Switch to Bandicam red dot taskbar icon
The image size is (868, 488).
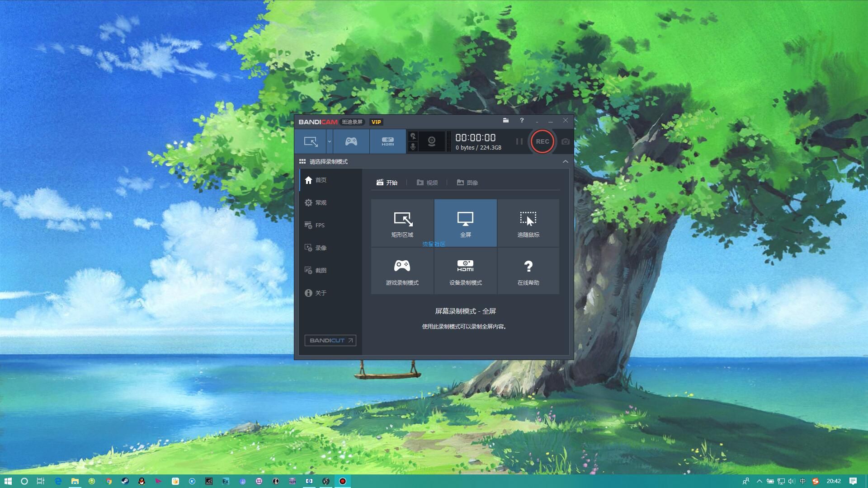pyautogui.click(x=343, y=481)
